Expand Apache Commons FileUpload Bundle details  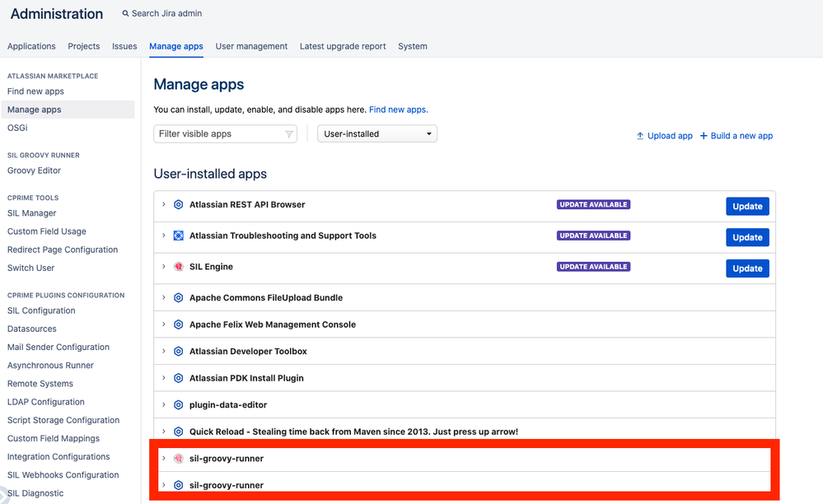[x=164, y=297]
